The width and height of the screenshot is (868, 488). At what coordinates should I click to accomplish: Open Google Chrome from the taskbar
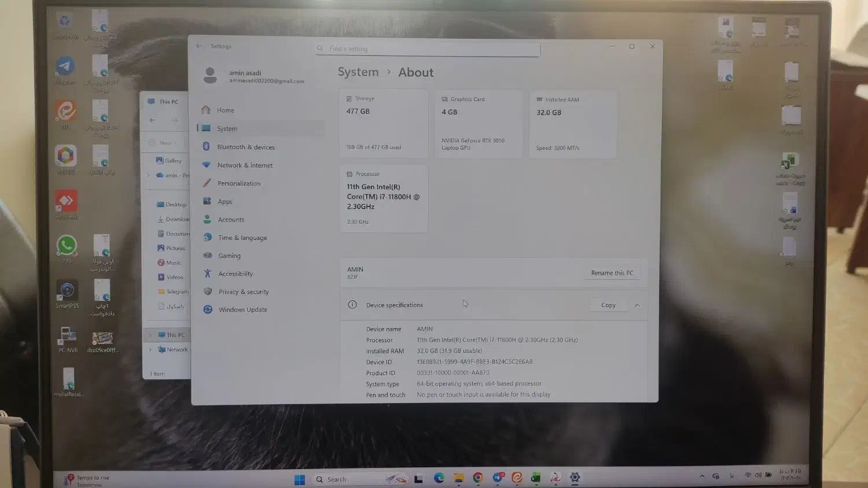478,478
